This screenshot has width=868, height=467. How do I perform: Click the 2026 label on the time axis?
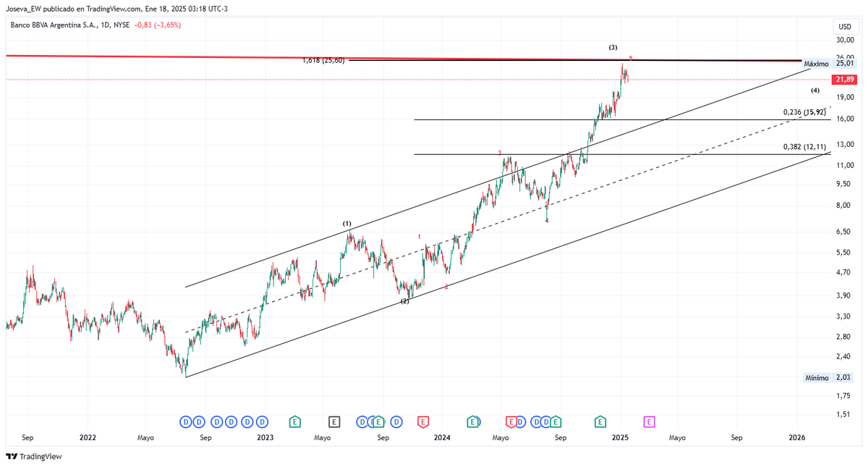click(797, 437)
